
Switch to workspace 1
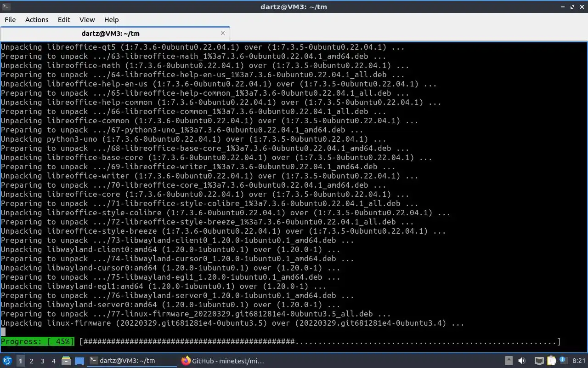click(x=20, y=361)
